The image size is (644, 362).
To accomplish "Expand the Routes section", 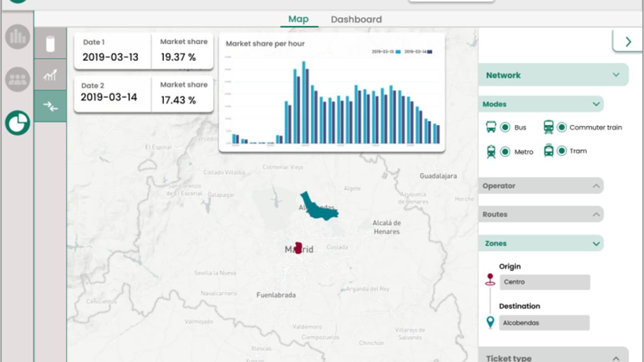I will pyautogui.click(x=596, y=215).
